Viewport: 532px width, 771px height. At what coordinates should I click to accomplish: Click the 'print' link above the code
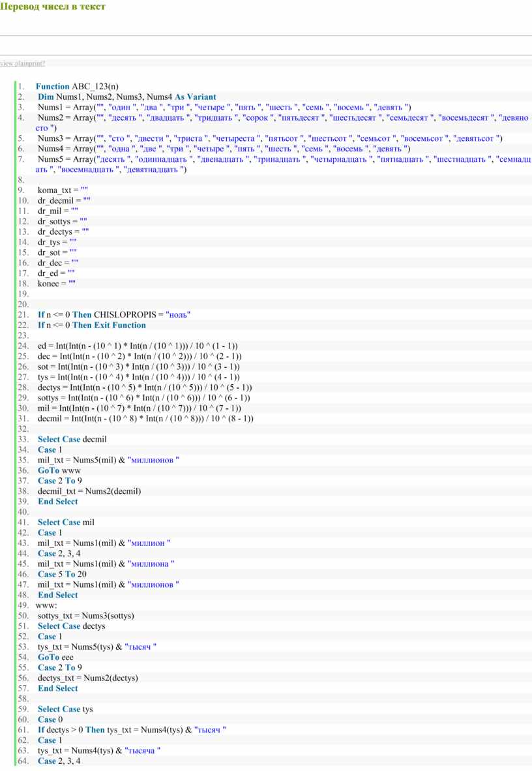(35, 63)
